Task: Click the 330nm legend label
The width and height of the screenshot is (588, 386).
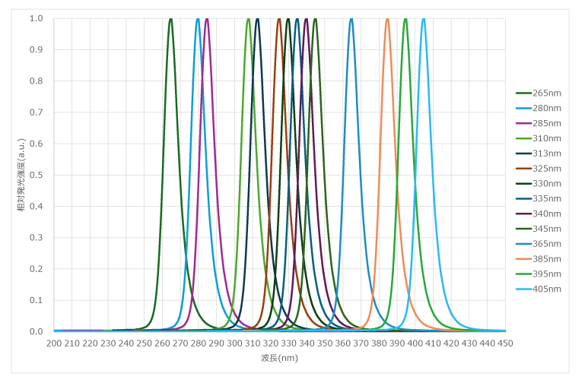Action: [546, 184]
